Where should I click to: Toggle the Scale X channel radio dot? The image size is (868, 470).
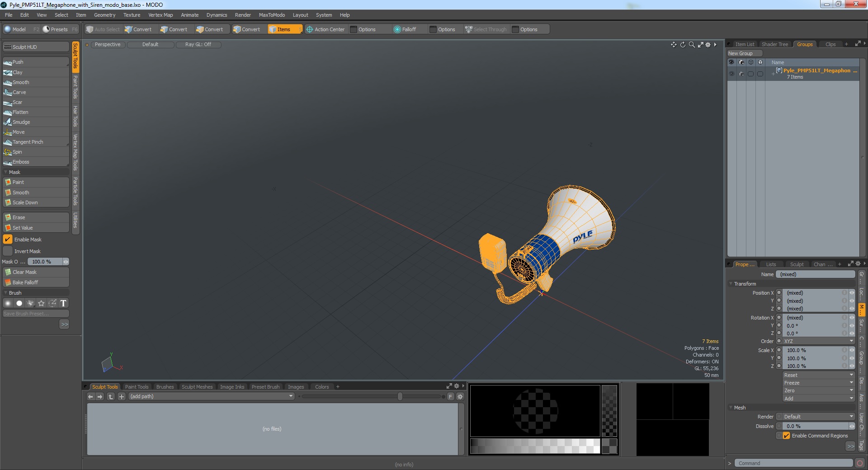[779, 350]
